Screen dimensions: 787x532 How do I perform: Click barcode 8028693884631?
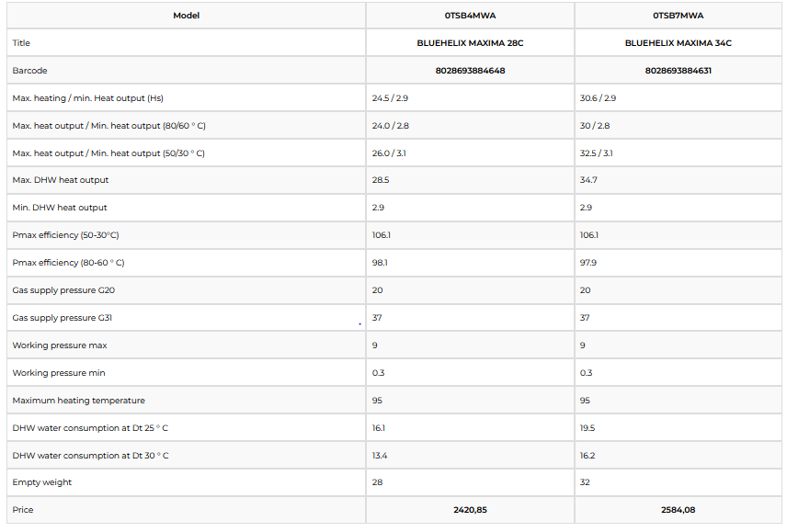point(679,71)
